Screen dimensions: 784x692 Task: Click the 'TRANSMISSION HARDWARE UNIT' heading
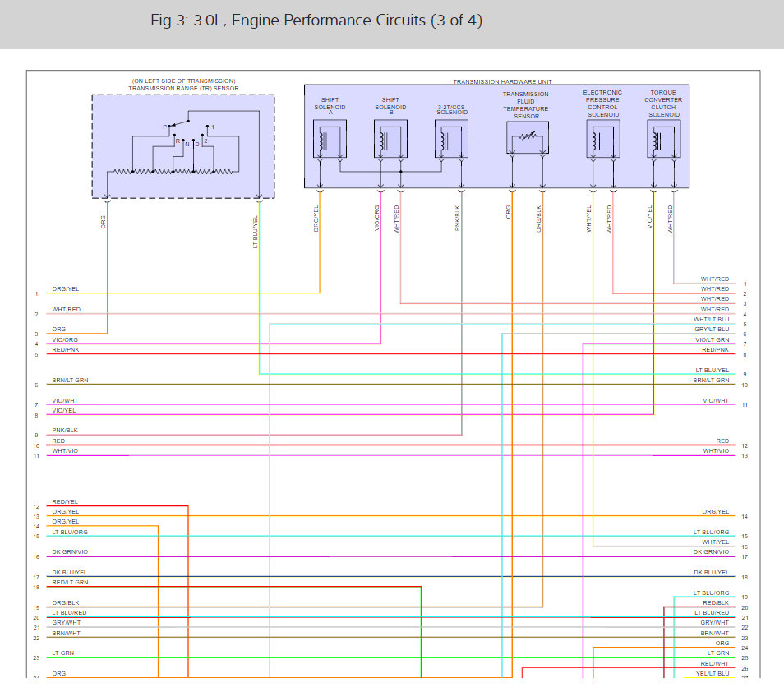(x=502, y=81)
